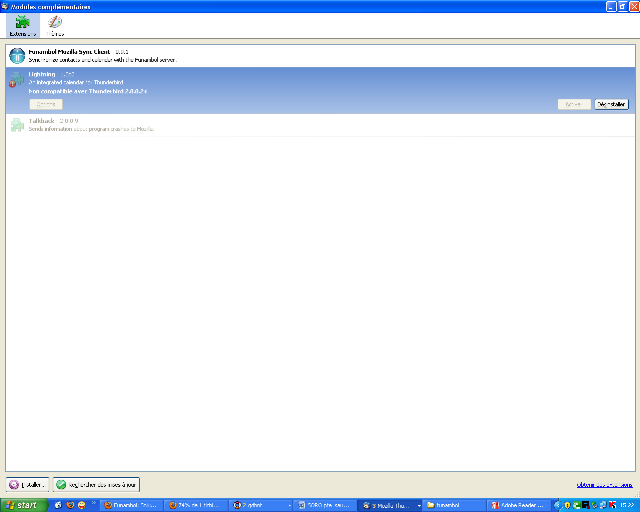This screenshot has width=640, height=512.
Task: Click the Options button under Lightning
Action: point(46,104)
